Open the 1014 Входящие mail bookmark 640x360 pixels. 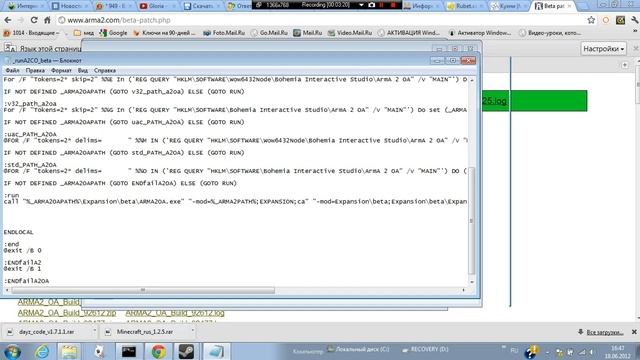coord(32,33)
